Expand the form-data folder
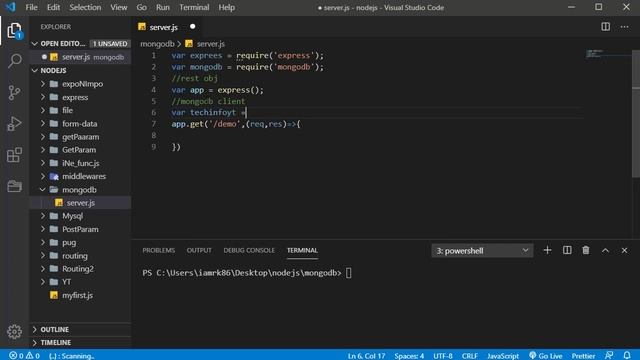640x360 pixels. [79, 124]
